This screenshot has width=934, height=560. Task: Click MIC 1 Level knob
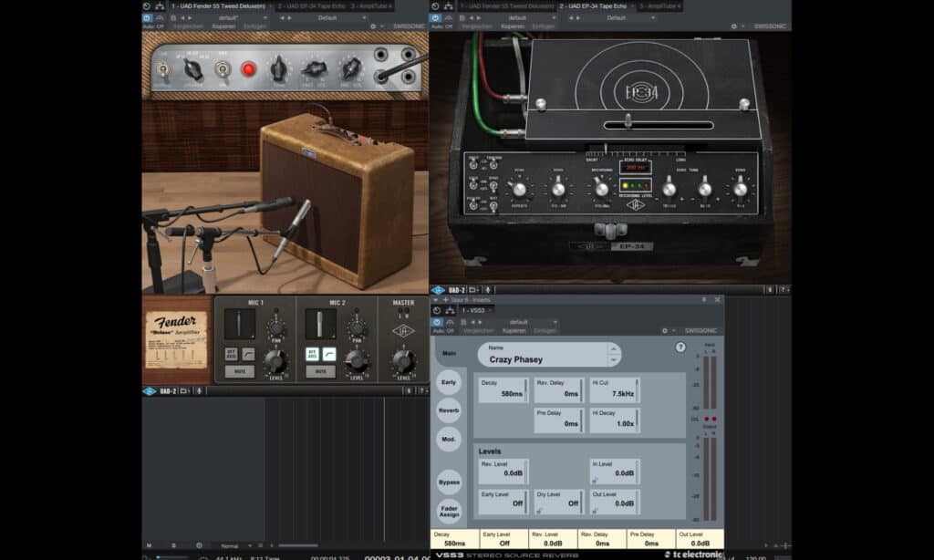pyautogui.click(x=275, y=361)
